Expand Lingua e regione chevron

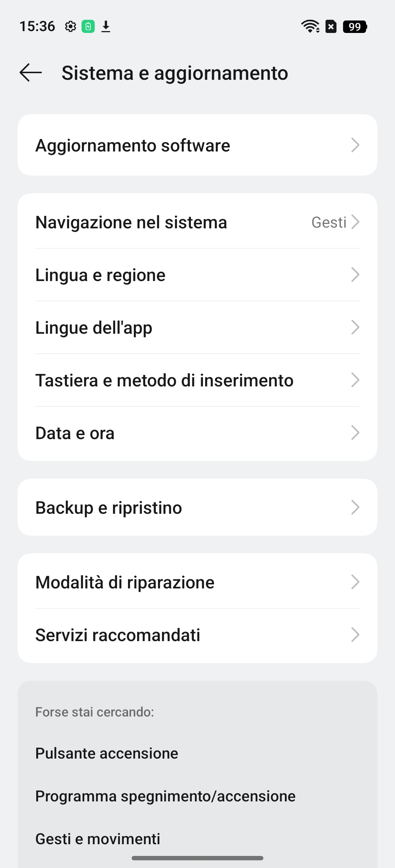(x=355, y=275)
